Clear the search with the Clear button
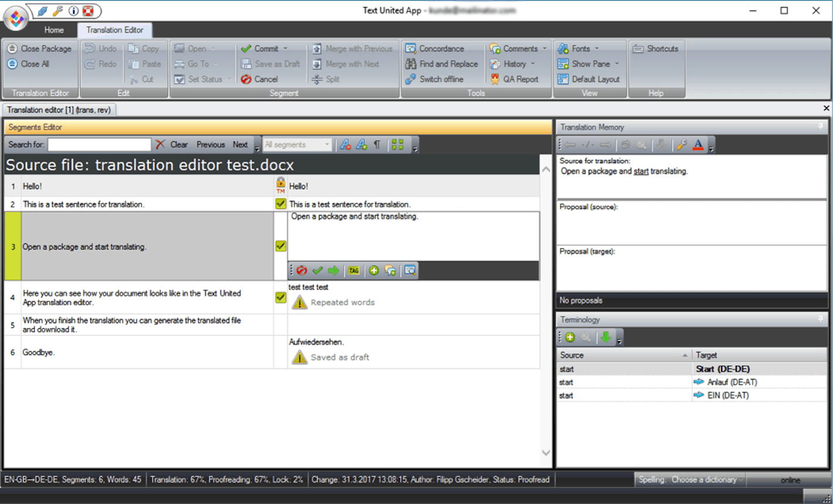This screenshot has height=504, width=833. coord(172,144)
